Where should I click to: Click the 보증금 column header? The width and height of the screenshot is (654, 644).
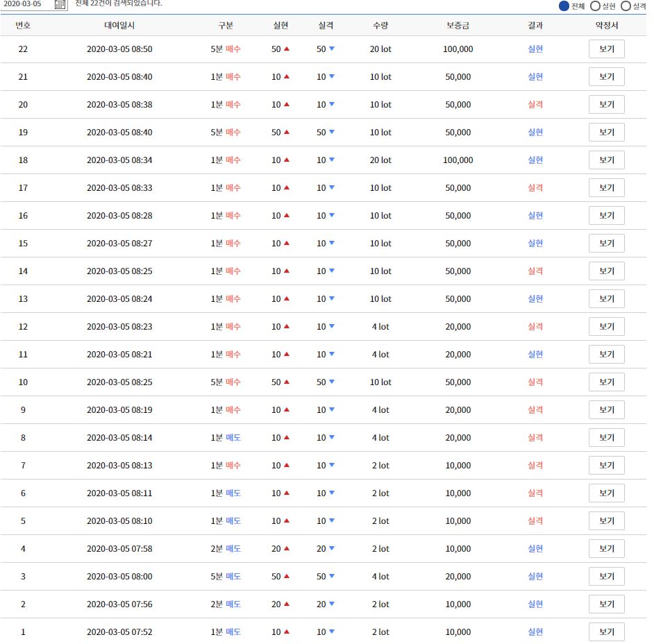458,26
